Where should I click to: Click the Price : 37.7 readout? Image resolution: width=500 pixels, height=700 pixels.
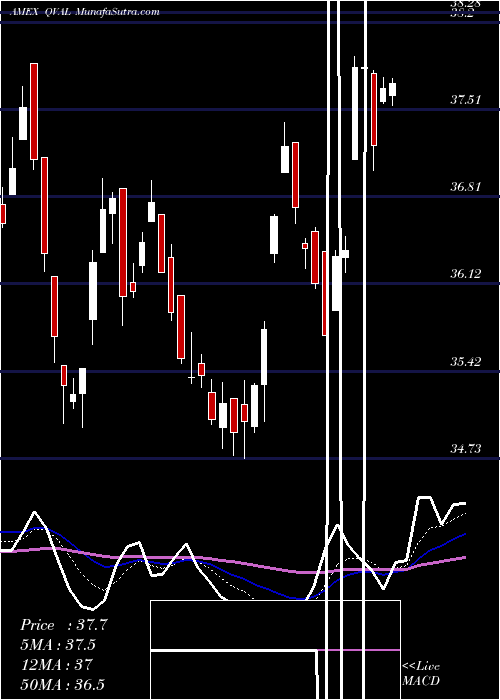tap(64, 625)
